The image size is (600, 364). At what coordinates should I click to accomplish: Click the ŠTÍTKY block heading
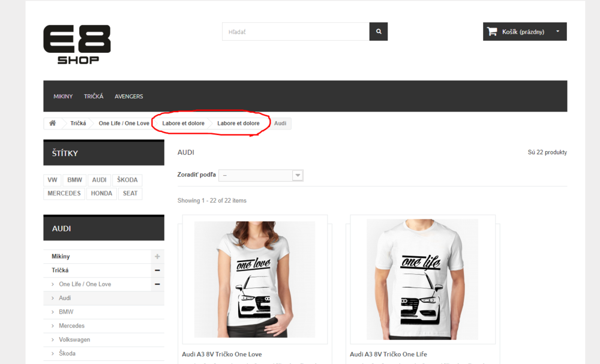coord(104,153)
